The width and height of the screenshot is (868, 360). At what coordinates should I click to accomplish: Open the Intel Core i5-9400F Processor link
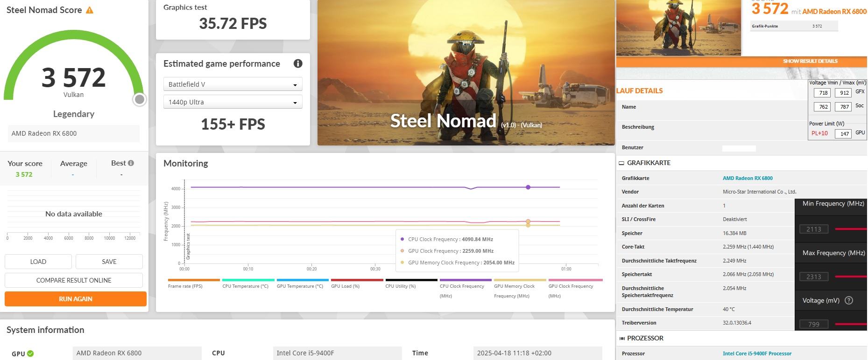[x=757, y=353]
